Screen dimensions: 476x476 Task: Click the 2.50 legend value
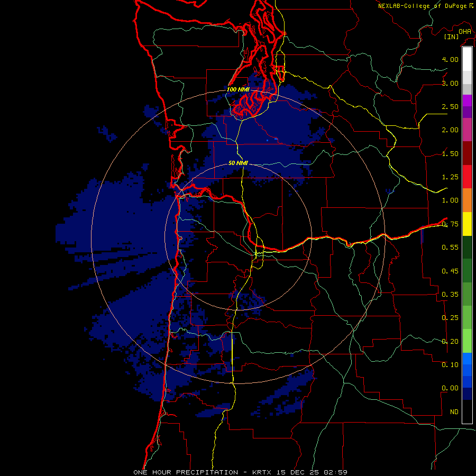click(450, 106)
